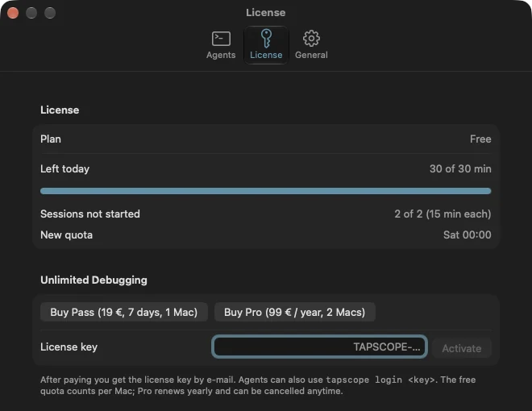The width and height of the screenshot is (532, 411).
Task: Click the Activate button
Action: tap(461, 348)
